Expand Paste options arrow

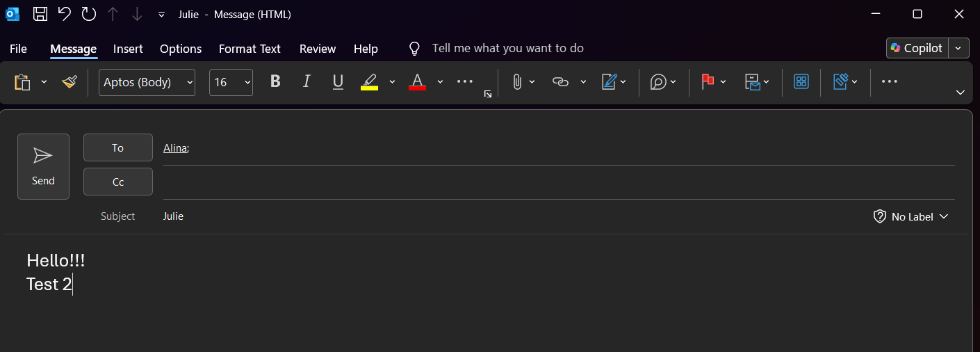tap(44, 82)
